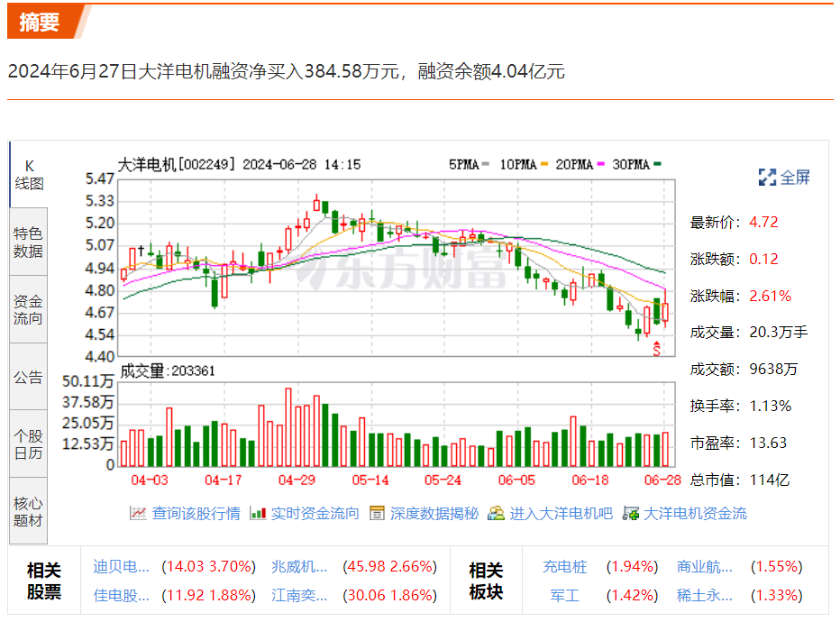Open the 资金流向 side tab
Viewport: 840px width, 622px height.
tap(29, 310)
